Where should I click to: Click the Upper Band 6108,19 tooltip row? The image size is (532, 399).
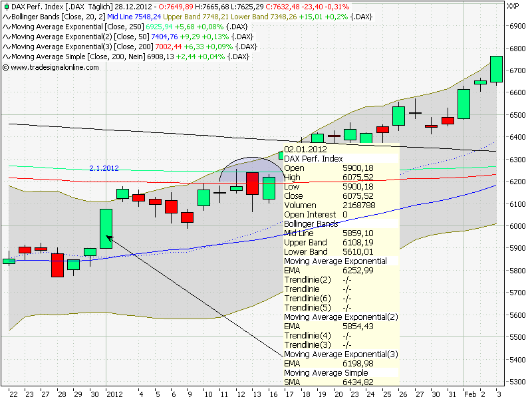point(341,243)
